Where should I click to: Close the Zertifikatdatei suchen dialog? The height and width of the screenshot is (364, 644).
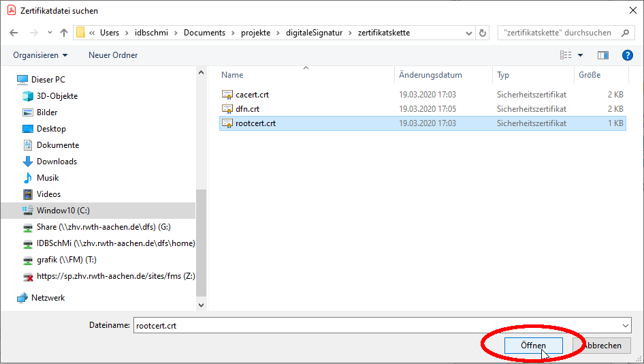pos(633,10)
